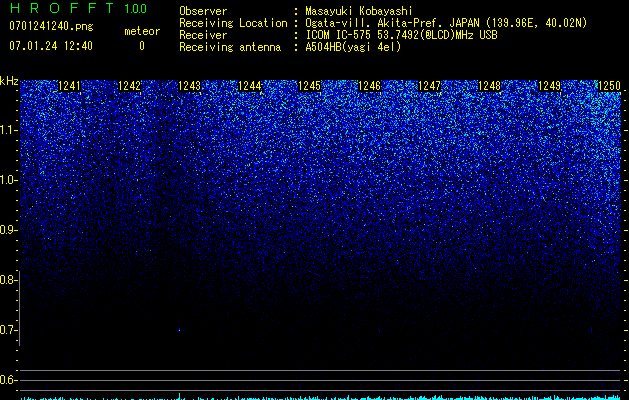Click the 1244 time marker

(x=250, y=86)
